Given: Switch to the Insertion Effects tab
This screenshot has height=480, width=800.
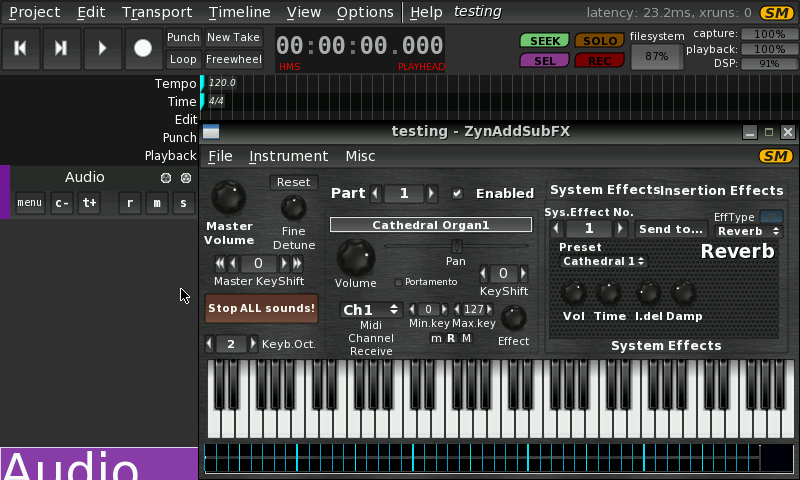Looking at the screenshot, I should click(721, 191).
